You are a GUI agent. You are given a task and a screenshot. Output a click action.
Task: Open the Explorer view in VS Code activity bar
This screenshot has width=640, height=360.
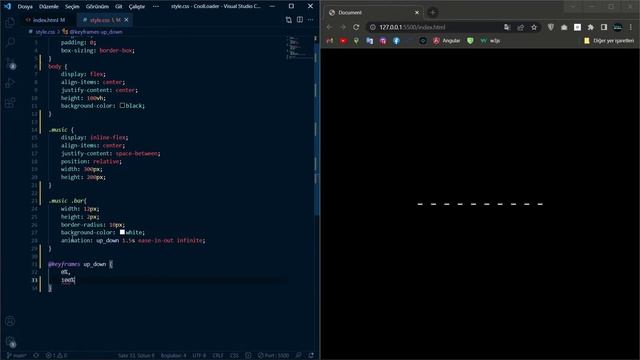coord(10,22)
